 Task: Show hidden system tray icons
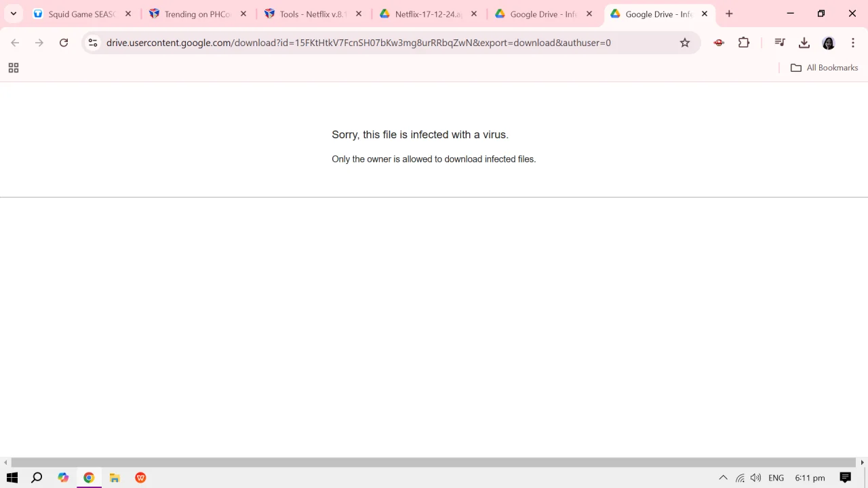(723, 478)
